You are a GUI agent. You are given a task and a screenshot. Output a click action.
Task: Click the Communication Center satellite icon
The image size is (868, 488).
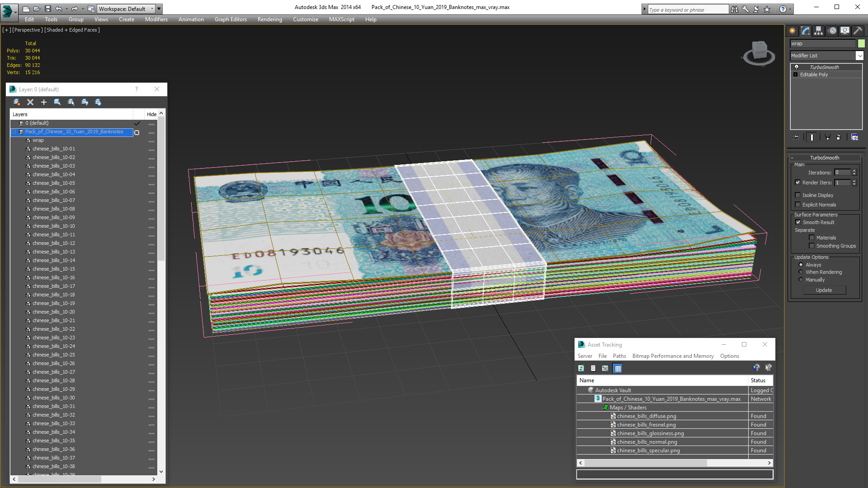[756, 9]
